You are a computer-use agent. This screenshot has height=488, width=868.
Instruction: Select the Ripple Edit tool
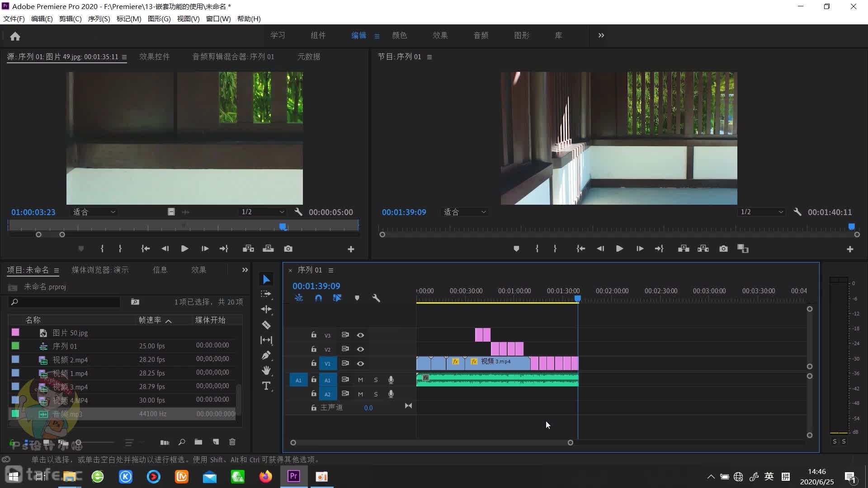[x=266, y=310]
